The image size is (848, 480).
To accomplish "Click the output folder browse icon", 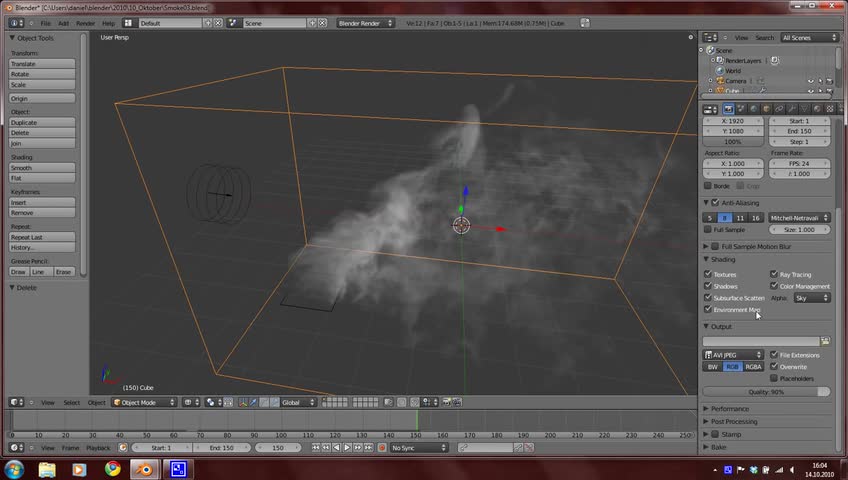I will (x=825, y=341).
